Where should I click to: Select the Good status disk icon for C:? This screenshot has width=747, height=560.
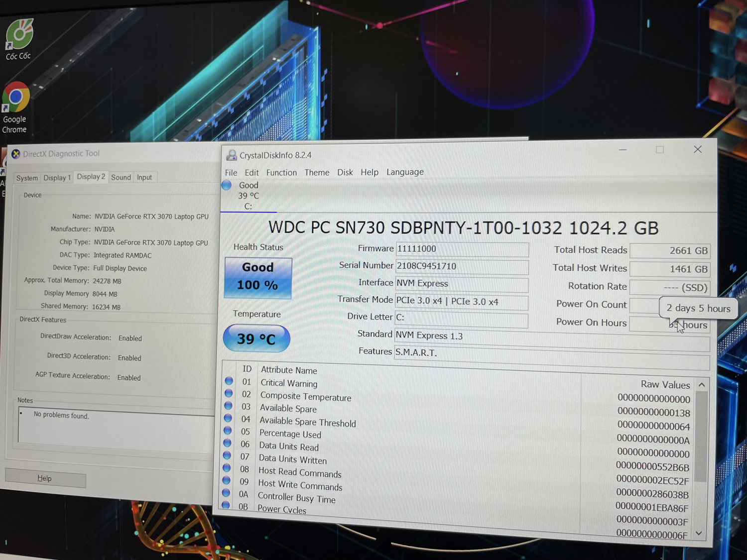[227, 185]
